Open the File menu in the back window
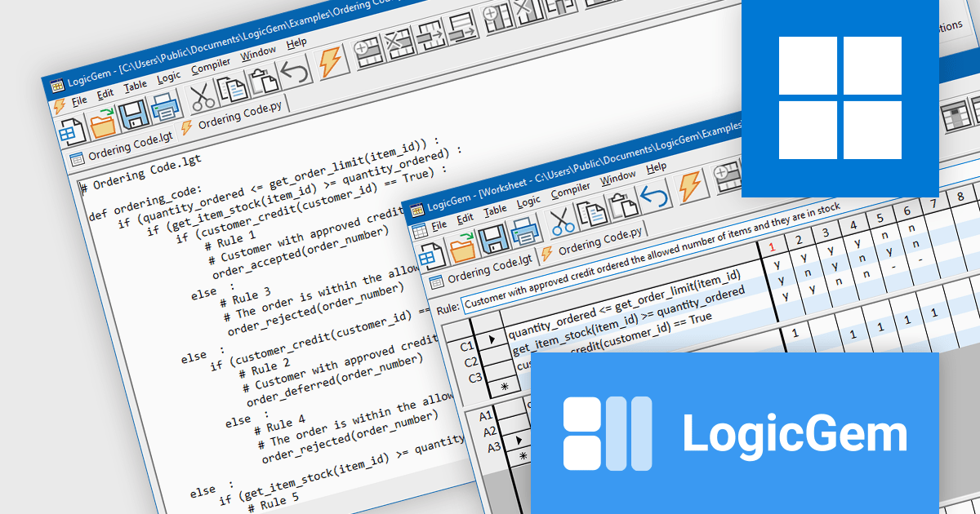This screenshot has height=514, width=980. tap(79, 100)
